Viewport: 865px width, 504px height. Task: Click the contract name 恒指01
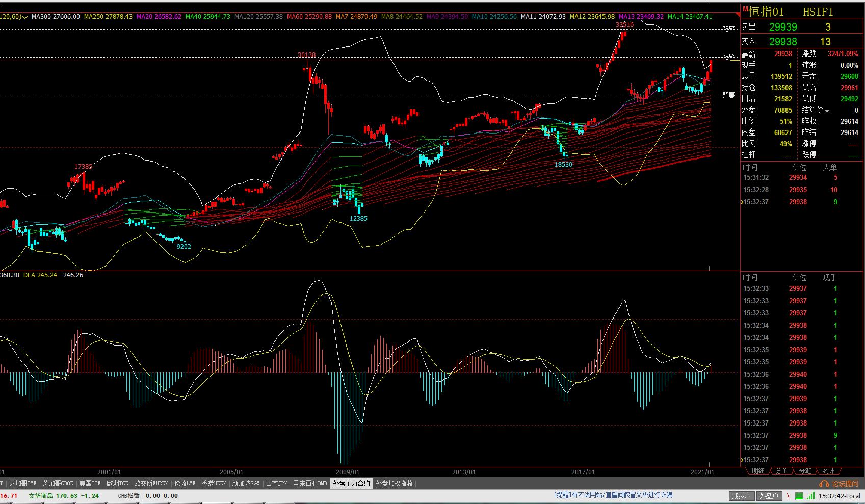pos(766,11)
